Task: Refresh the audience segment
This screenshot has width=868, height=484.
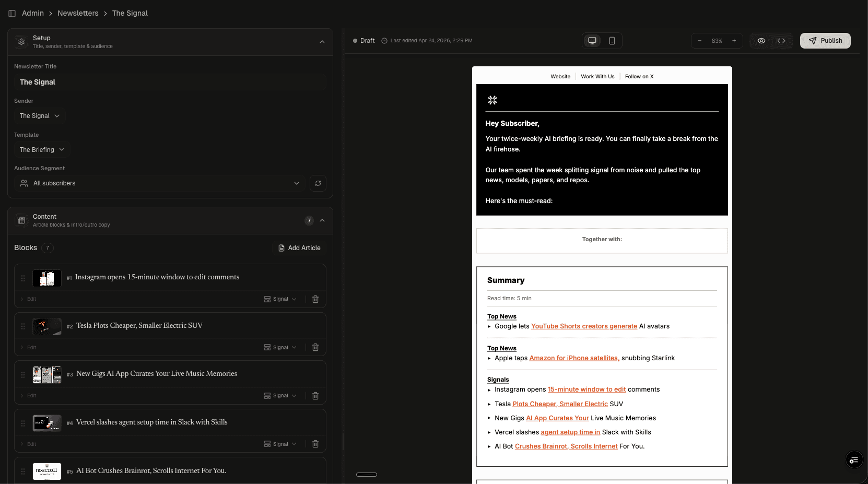Action: pos(318,183)
